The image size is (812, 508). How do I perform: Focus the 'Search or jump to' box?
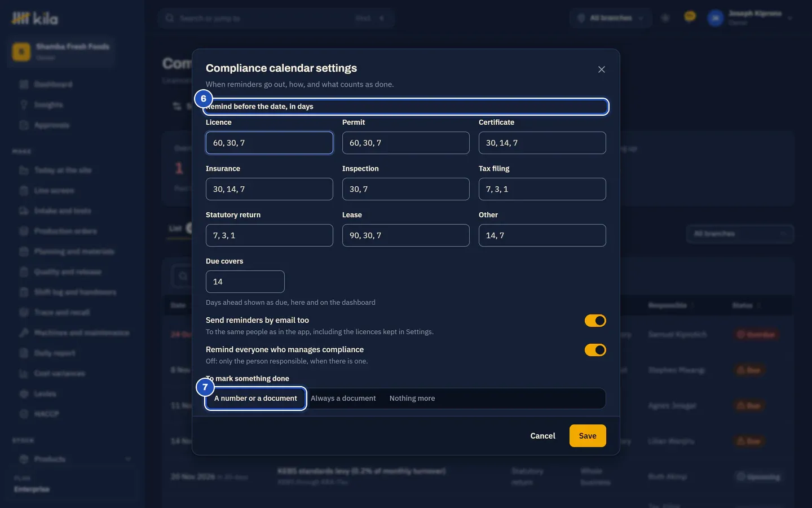click(276, 18)
